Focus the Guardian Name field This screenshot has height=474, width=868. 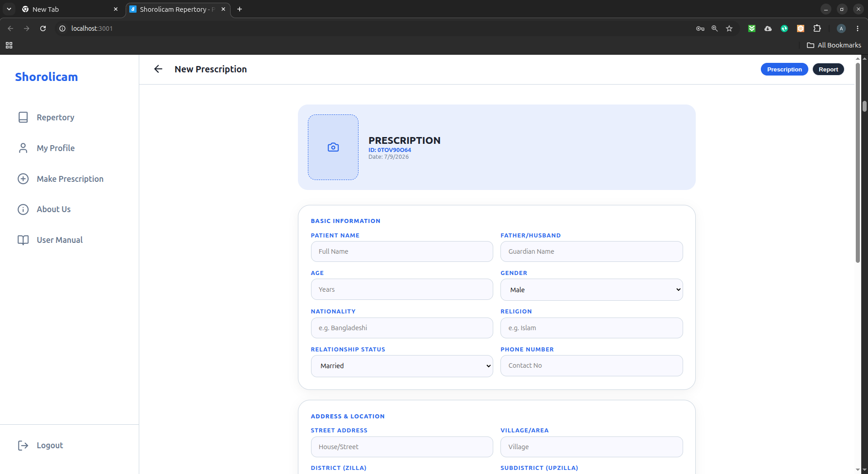point(591,251)
